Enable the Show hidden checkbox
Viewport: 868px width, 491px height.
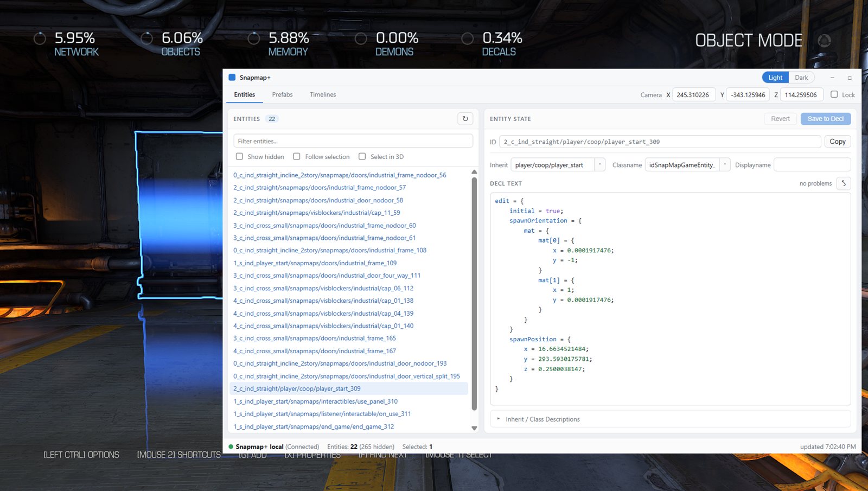point(239,156)
